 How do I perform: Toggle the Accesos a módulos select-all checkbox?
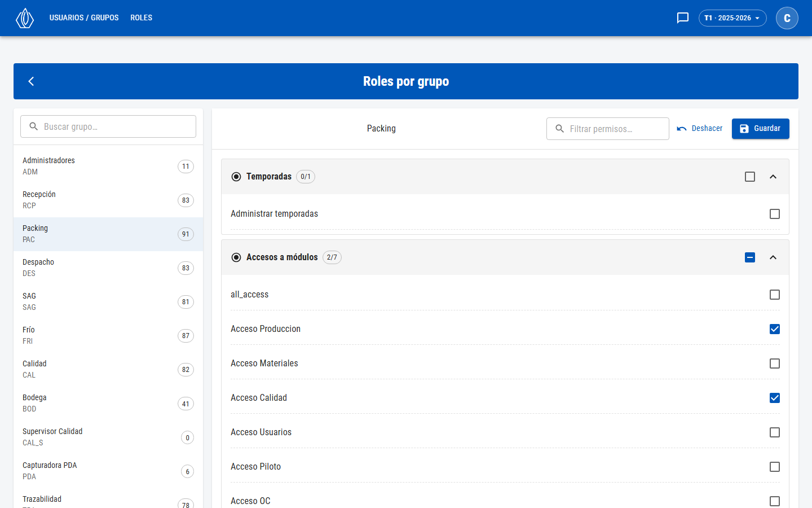pyautogui.click(x=750, y=257)
